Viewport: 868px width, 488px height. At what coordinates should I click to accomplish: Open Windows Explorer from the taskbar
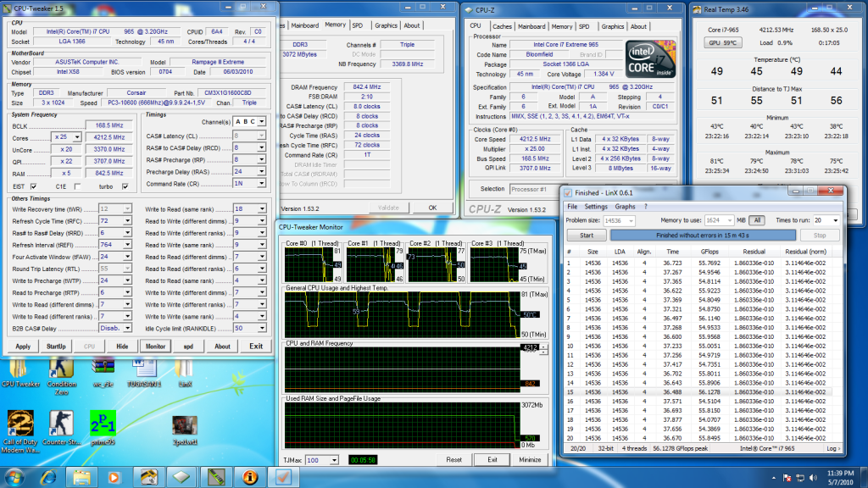pos(81,477)
